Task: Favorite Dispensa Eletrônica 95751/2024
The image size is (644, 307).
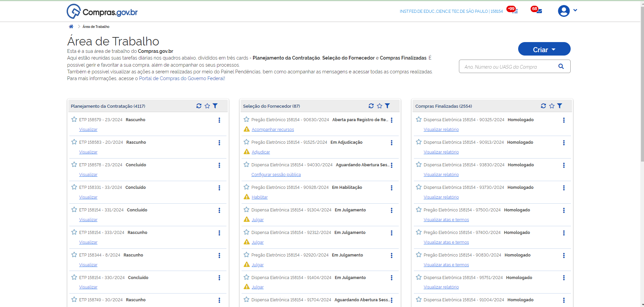Action: click(x=419, y=277)
